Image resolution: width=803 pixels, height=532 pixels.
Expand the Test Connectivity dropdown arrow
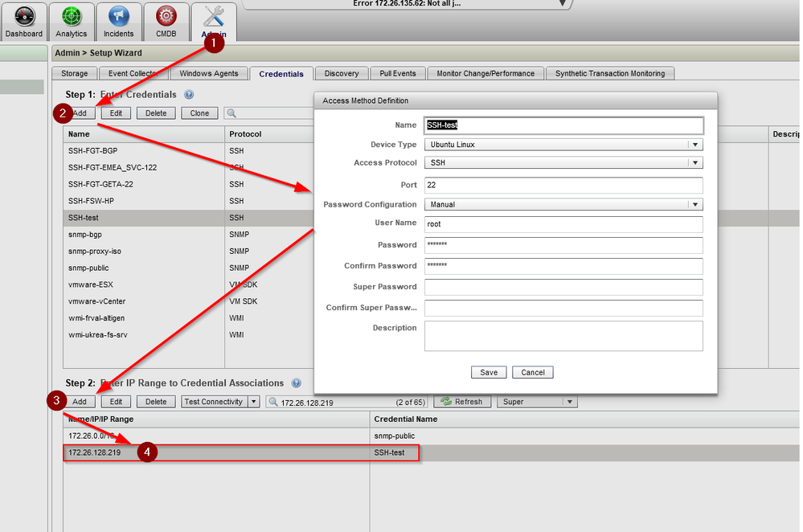(x=252, y=401)
